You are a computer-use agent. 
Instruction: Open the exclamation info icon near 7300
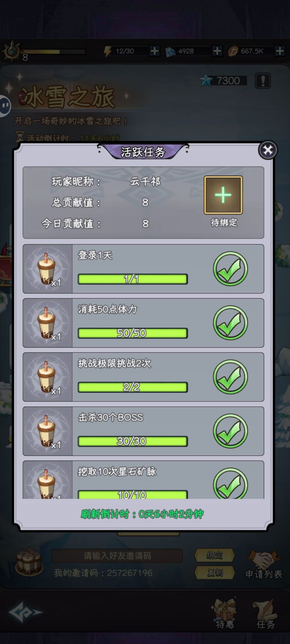tap(263, 81)
